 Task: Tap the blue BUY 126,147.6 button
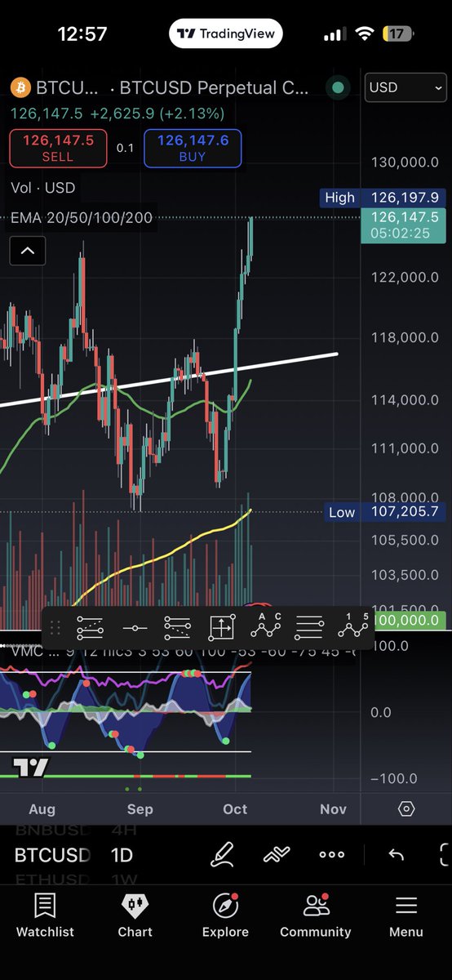pyautogui.click(x=193, y=148)
